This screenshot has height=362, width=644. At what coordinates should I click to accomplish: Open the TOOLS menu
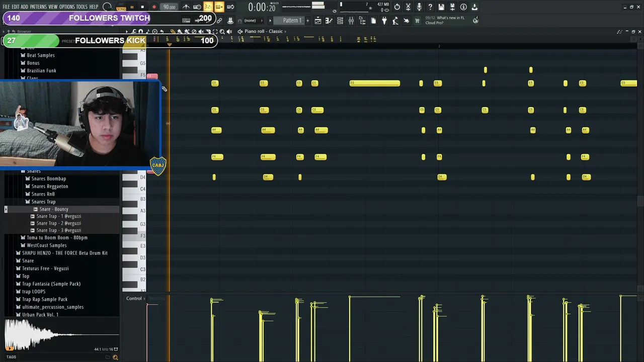pyautogui.click(x=82, y=7)
